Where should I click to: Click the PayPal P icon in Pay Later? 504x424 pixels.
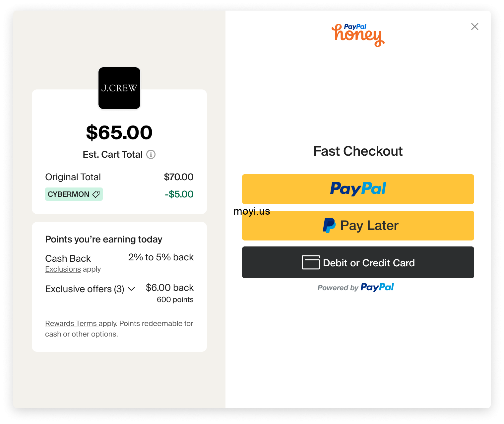[329, 226]
